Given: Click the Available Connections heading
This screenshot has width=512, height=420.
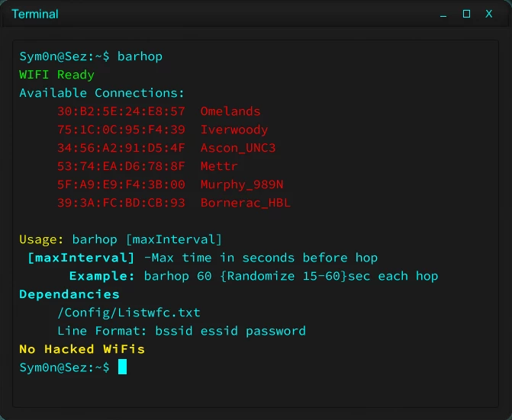Looking at the screenshot, I should (x=102, y=93).
